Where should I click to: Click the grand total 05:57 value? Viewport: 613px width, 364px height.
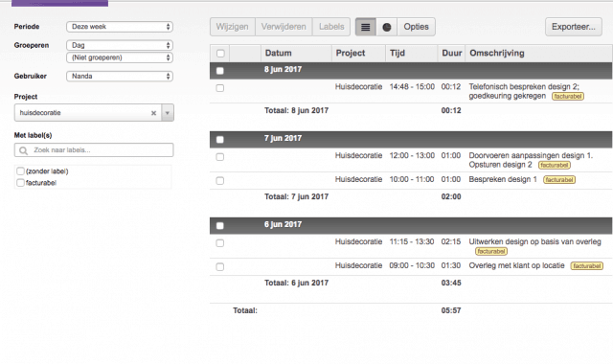tap(451, 310)
